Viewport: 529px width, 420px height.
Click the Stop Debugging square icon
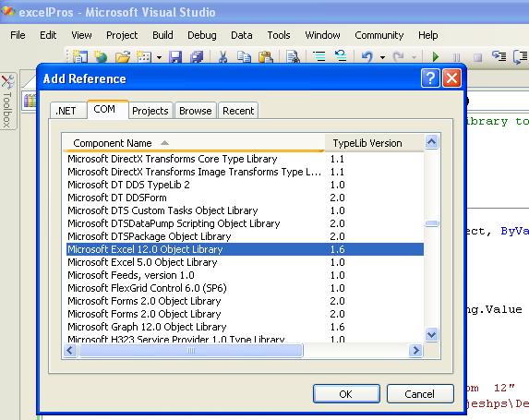tap(477, 57)
